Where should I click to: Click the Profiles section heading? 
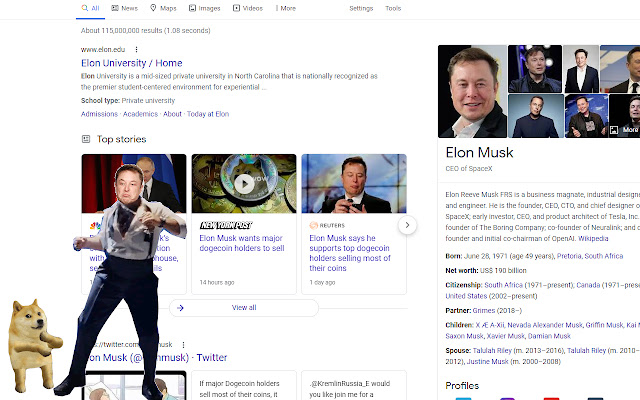coord(462,386)
